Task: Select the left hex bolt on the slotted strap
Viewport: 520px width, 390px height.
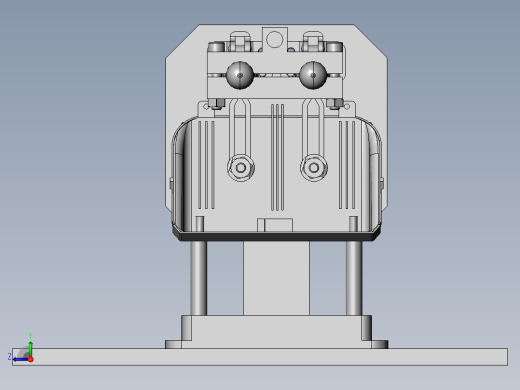Action: 241,168
